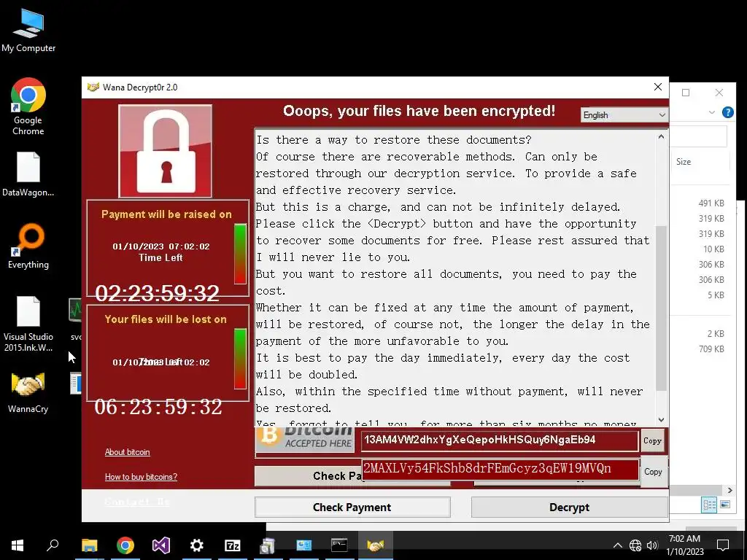The image size is (747, 560).
Task: Click the files lost countdown color bar
Action: tap(241, 359)
